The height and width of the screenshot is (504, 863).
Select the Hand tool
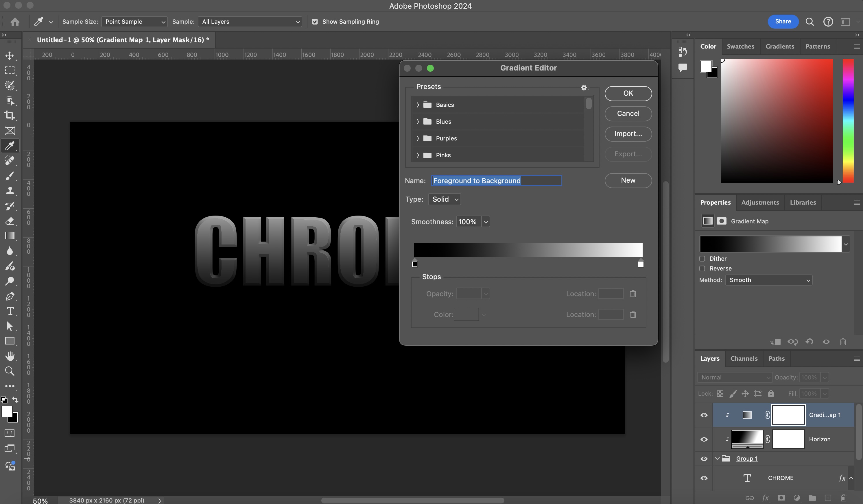[10, 356]
